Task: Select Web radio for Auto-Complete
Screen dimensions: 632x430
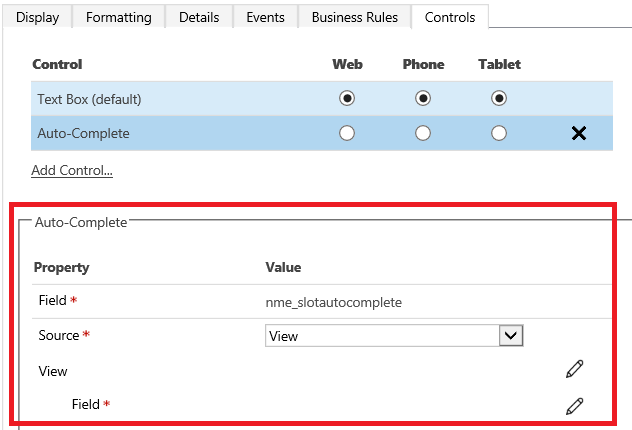Action: click(347, 133)
